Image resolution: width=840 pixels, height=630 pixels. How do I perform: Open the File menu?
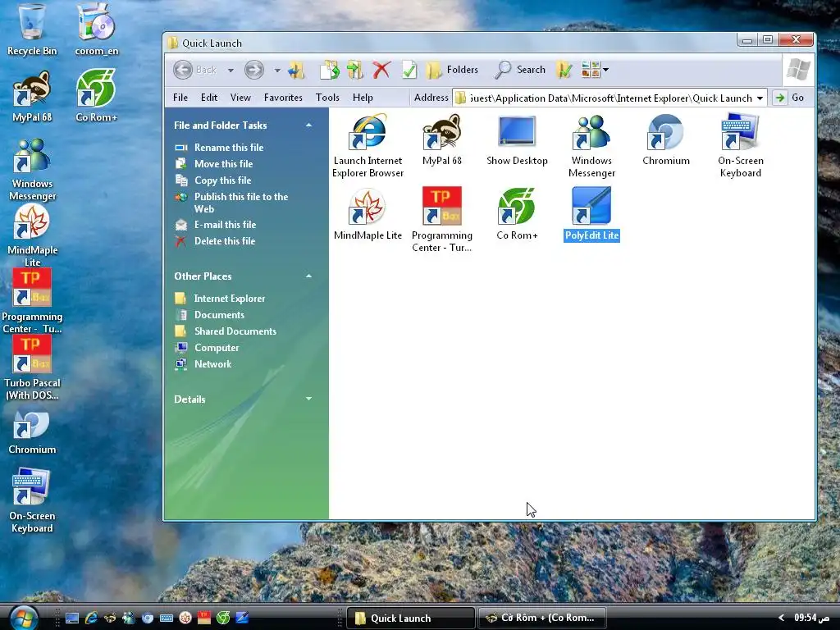tap(180, 98)
